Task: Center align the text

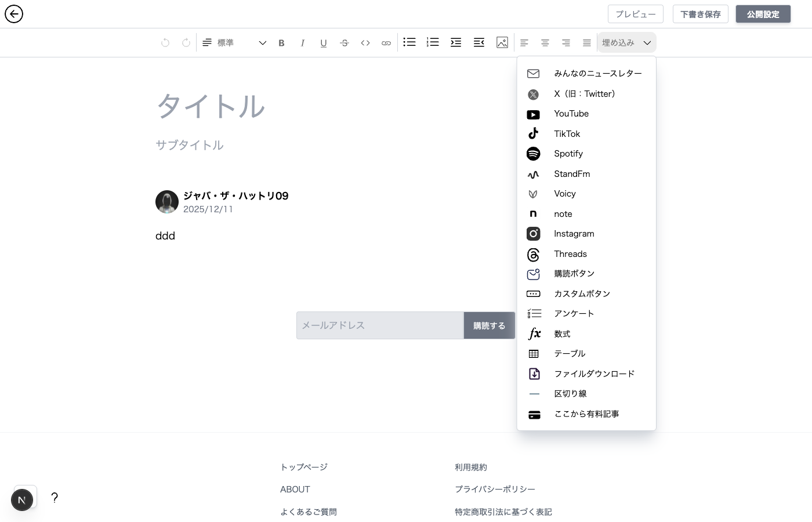Action: [545, 43]
